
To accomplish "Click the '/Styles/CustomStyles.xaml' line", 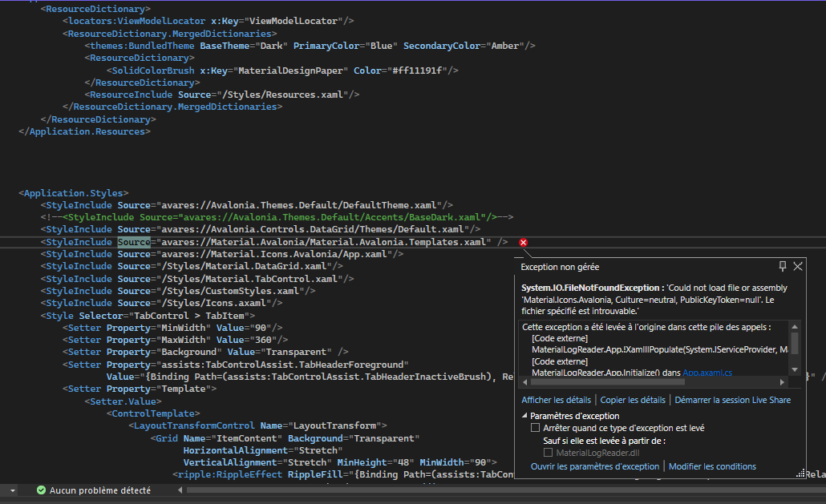I will [178, 291].
